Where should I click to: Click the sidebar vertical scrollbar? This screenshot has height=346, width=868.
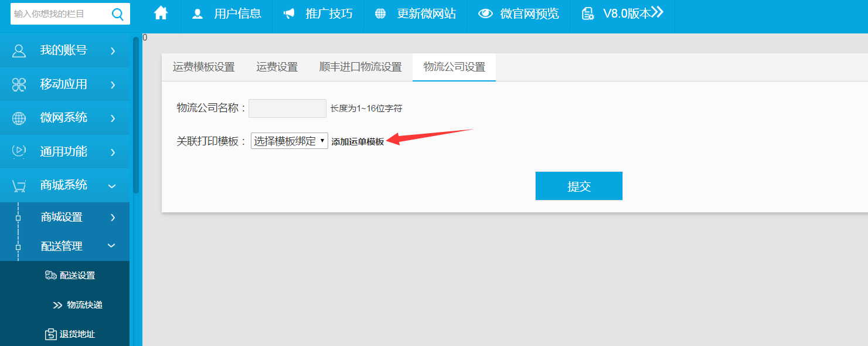pos(136,117)
